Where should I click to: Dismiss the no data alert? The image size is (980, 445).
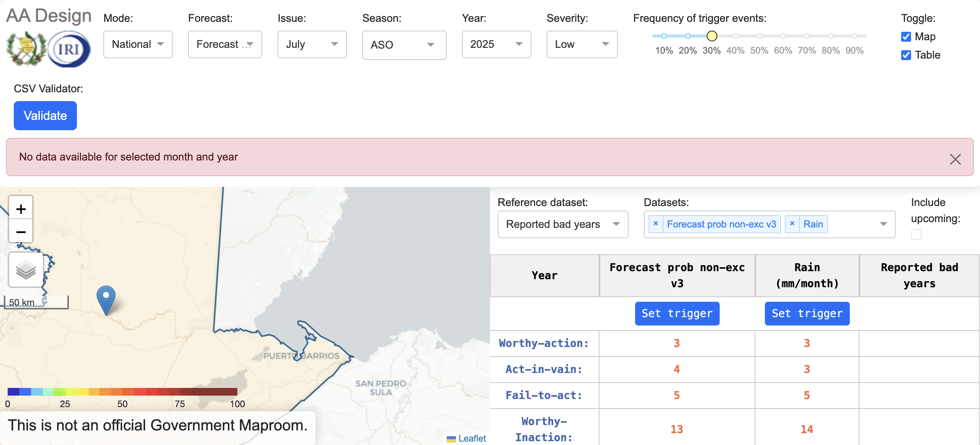(x=955, y=159)
